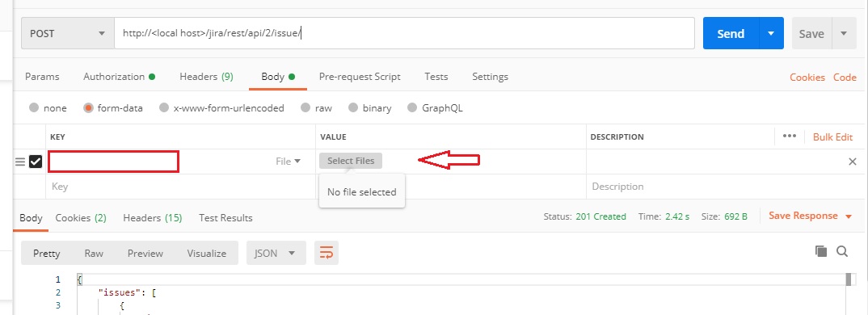Click the "issues" key in response
Screen dimensions: 868x315
click(x=121, y=293)
